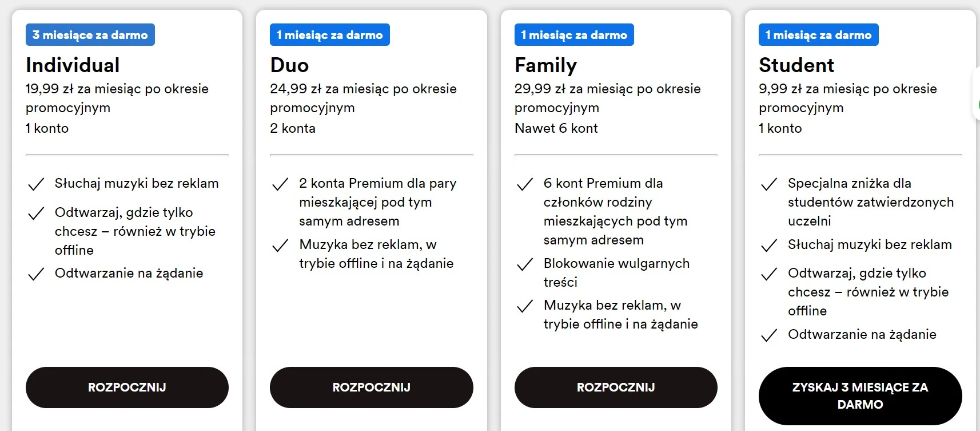
Task: Select the checkmark beside "6 kont Premium dla członków rodziny"
Action: tap(524, 183)
